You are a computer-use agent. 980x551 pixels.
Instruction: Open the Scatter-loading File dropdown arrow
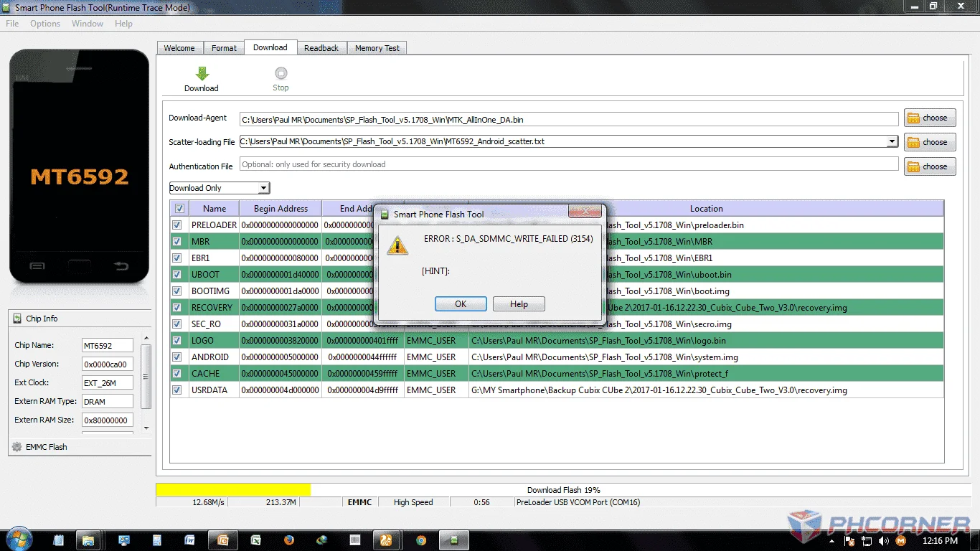pyautogui.click(x=892, y=141)
